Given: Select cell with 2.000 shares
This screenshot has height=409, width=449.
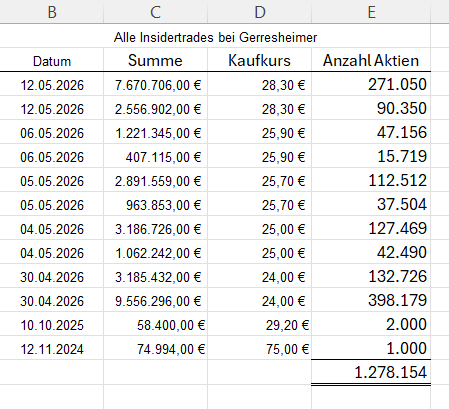Looking at the screenshot, I should [371, 324].
